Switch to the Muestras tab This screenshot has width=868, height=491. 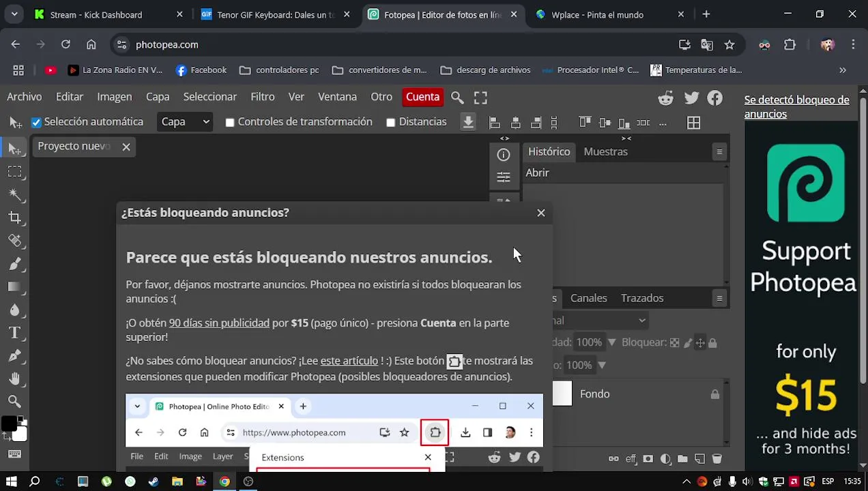[606, 151]
